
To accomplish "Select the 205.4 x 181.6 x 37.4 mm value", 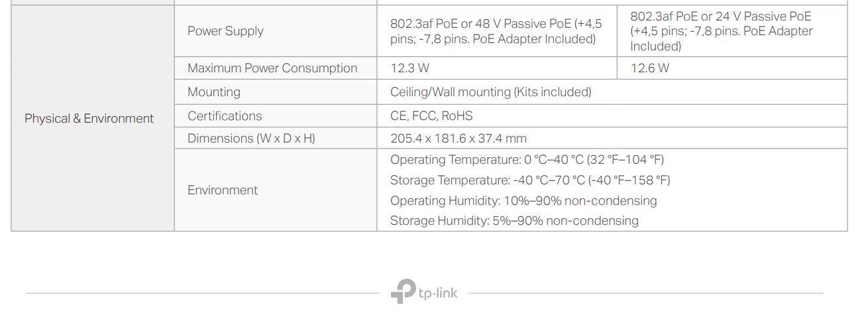I will 458,139.
